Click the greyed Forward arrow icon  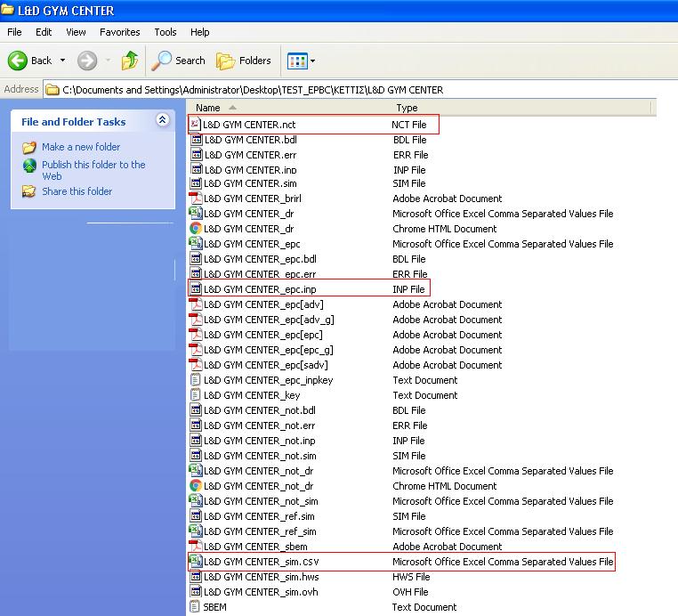coord(87,61)
